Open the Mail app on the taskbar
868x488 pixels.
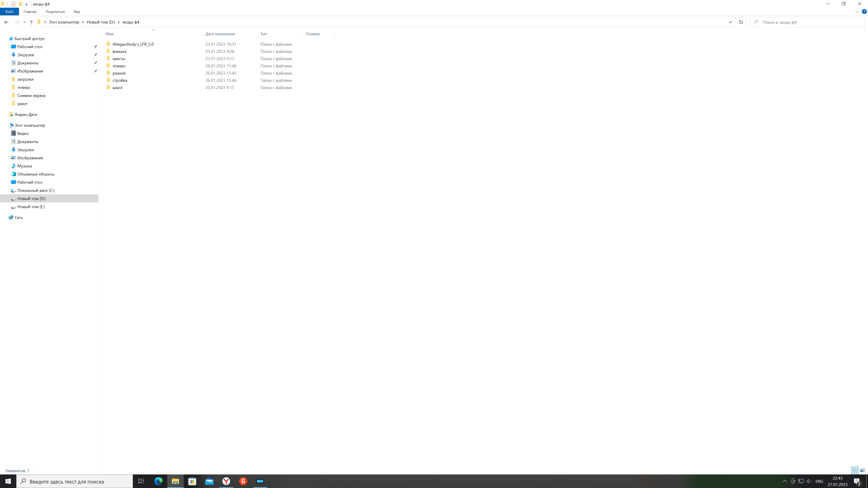tap(209, 481)
